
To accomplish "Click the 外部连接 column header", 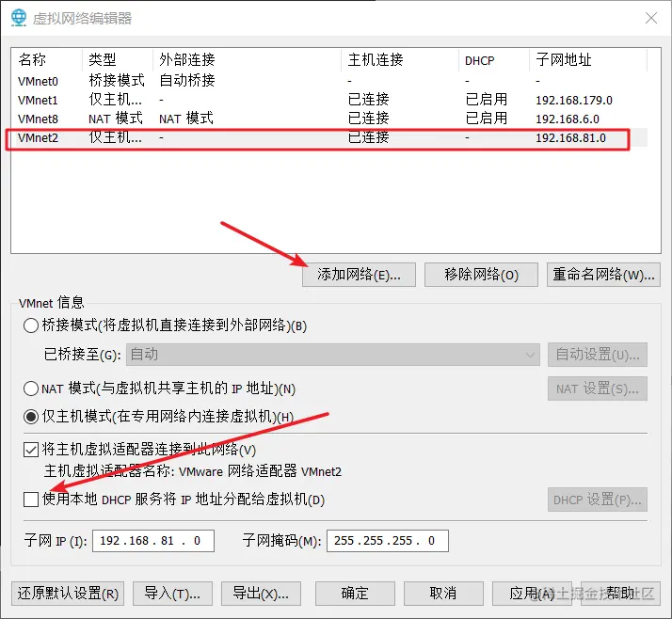I will 248,59.
